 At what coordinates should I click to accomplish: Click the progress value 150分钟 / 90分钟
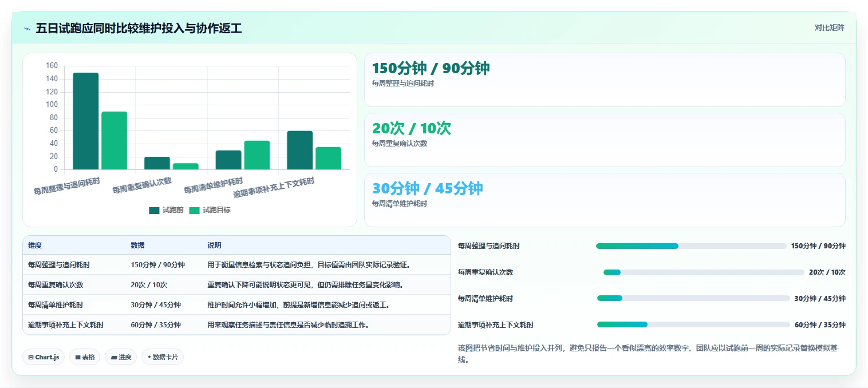pos(818,246)
